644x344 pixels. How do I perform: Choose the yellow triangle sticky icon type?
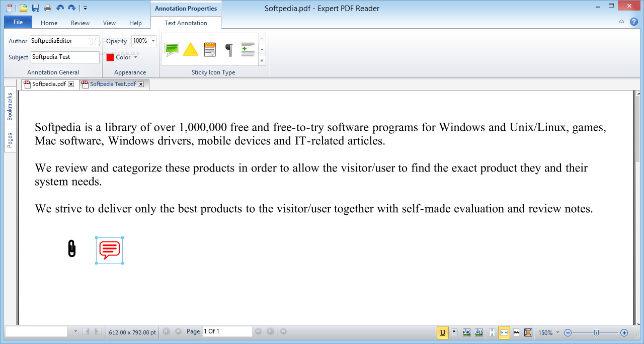(191, 49)
